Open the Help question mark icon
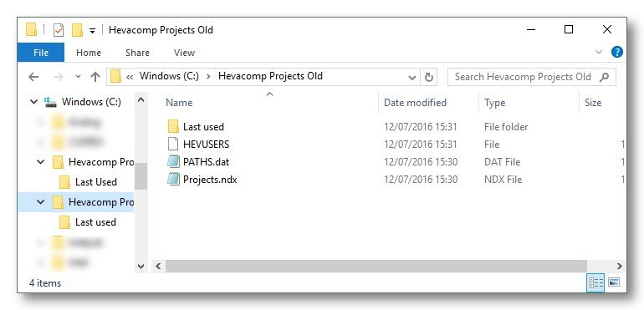 [617, 52]
